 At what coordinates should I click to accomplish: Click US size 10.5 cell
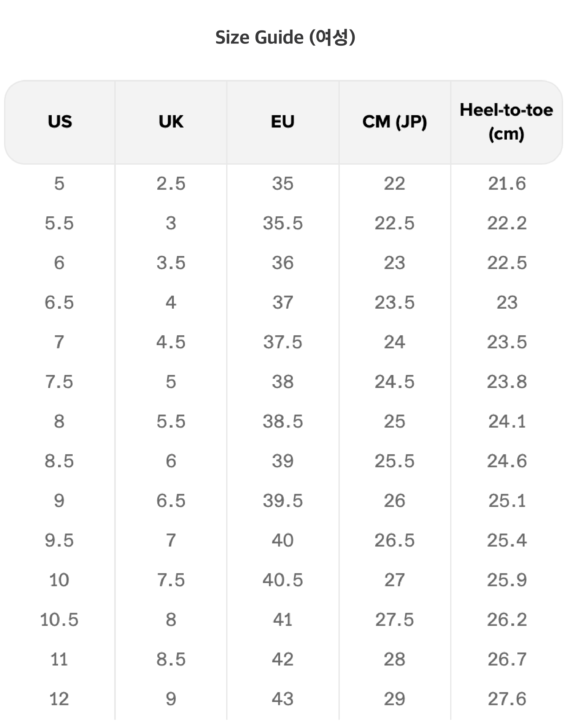click(59, 620)
